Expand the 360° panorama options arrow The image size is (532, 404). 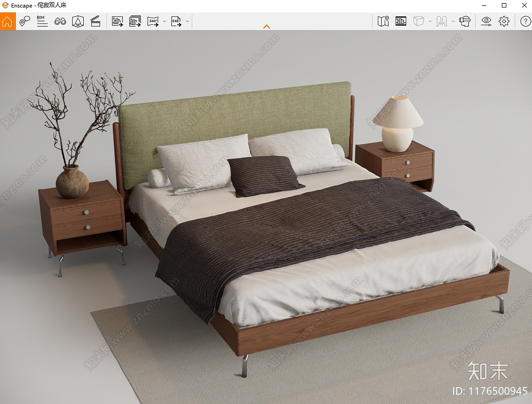pos(164,22)
